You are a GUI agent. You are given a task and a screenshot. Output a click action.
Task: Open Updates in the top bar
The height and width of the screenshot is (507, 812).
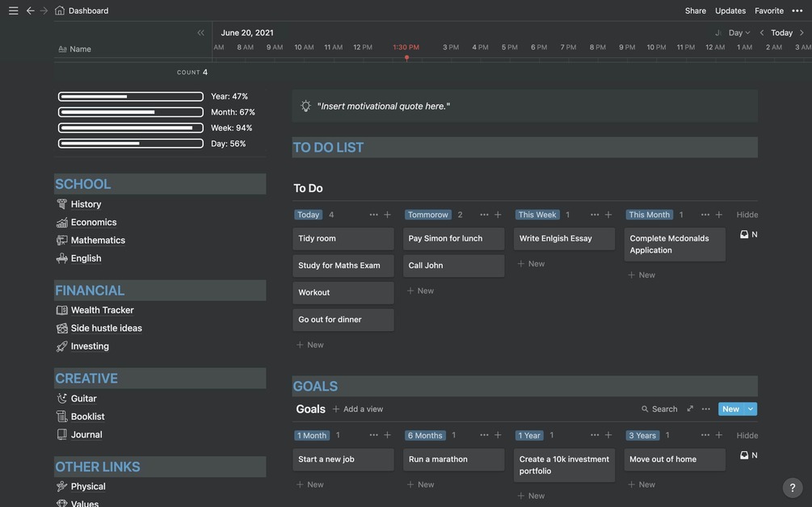click(730, 10)
